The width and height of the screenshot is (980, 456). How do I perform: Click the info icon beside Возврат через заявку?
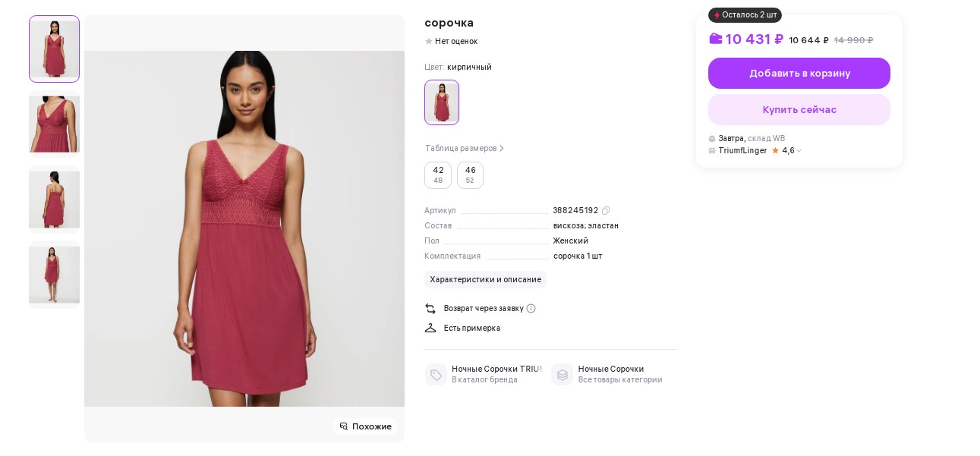[531, 309]
